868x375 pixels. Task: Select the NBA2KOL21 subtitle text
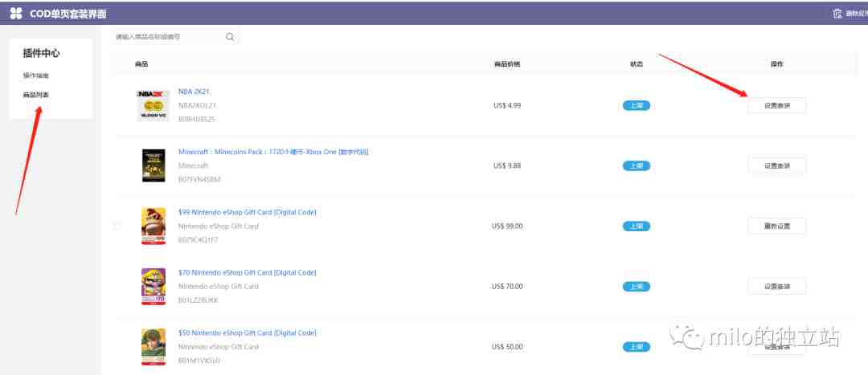pos(197,105)
